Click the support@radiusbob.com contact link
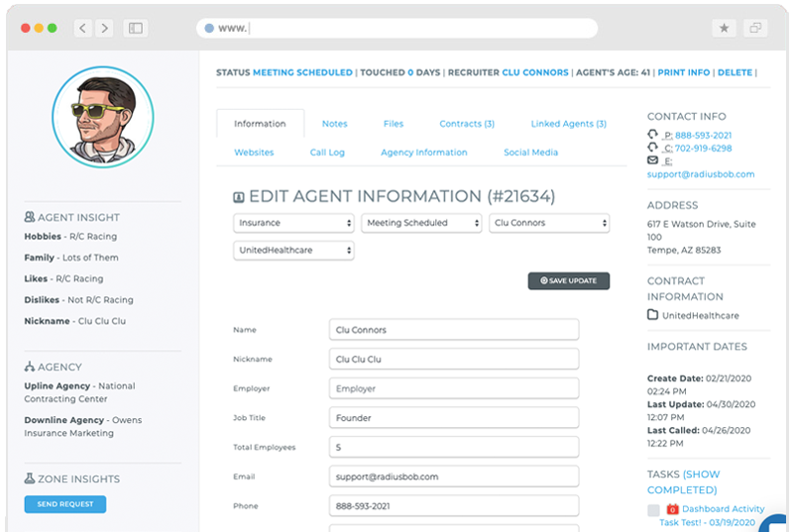Viewport: 793px width, 532px height. tap(701, 173)
